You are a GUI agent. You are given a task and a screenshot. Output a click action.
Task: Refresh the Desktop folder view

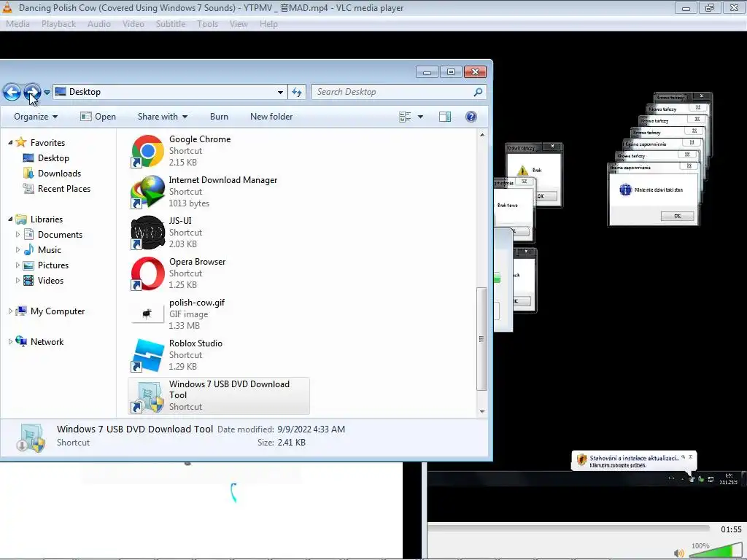(297, 93)
